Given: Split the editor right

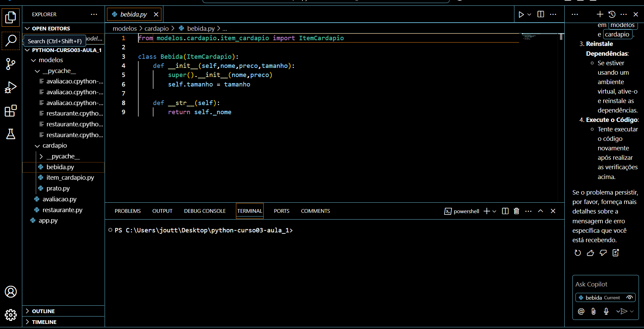Looking at the screenshot, I should (x=541, y=15).
